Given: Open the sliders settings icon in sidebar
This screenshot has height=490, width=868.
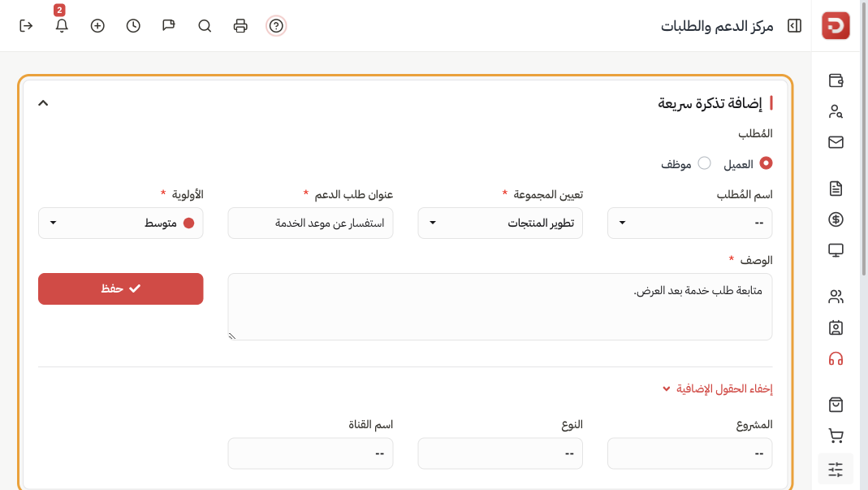Looking at the screenshot, I should (836, 469).
